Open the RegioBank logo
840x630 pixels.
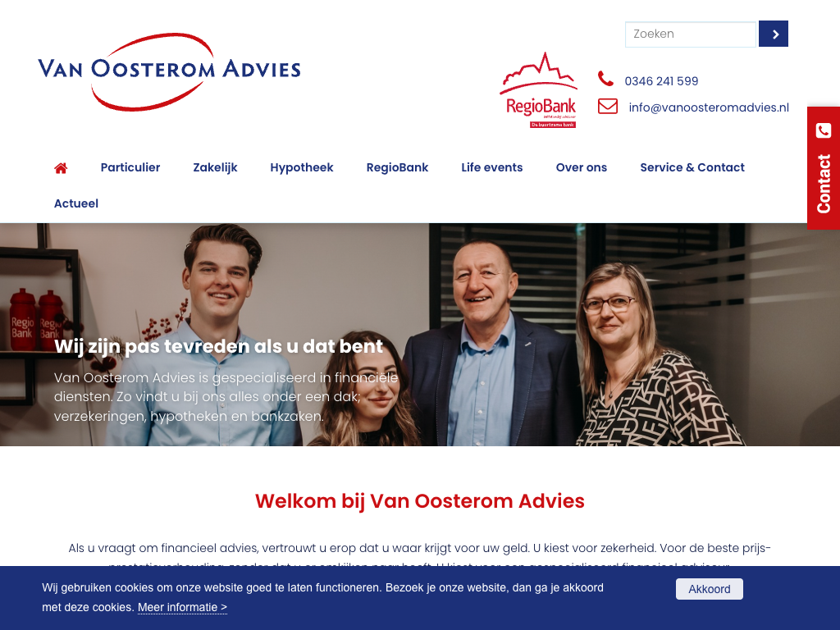539,90
